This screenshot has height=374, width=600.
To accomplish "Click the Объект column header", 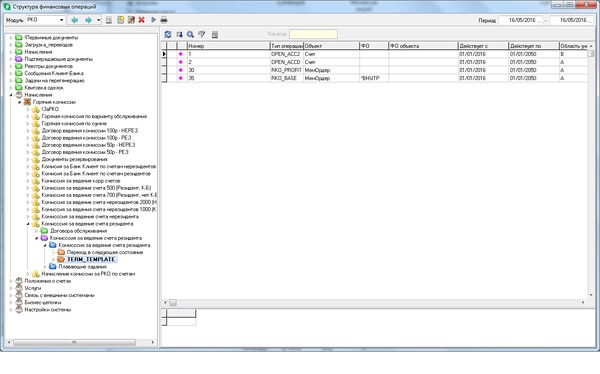I will point(331,46).
